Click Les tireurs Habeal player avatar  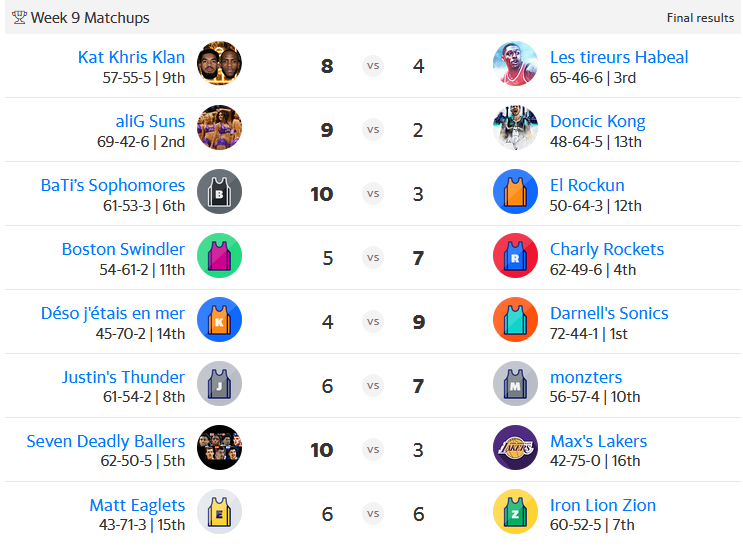[515, 64]
